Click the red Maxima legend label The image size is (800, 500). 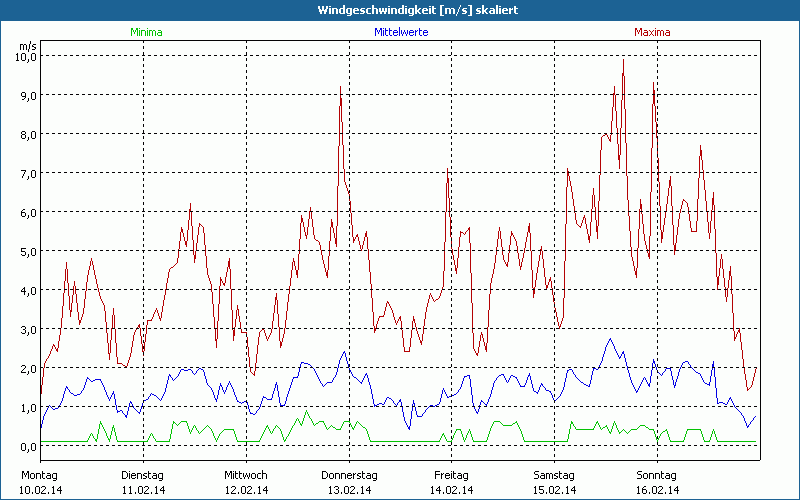(x=652, y=32)
